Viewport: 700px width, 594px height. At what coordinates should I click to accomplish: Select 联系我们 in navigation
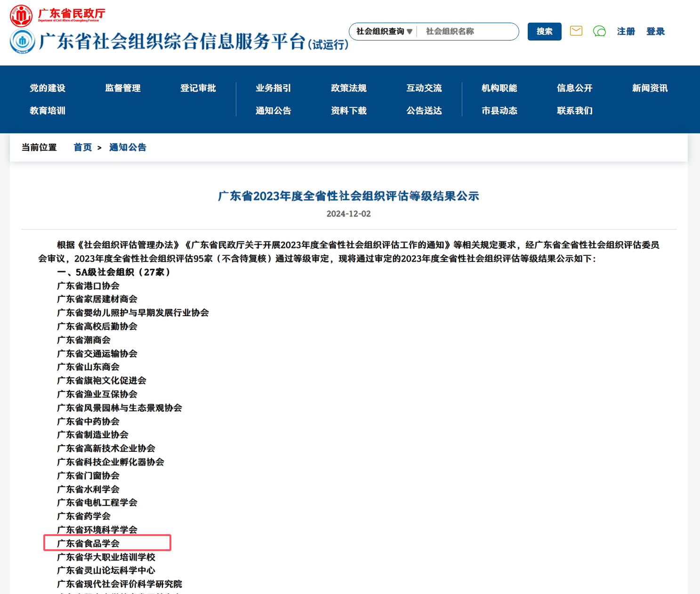point(575,111)
